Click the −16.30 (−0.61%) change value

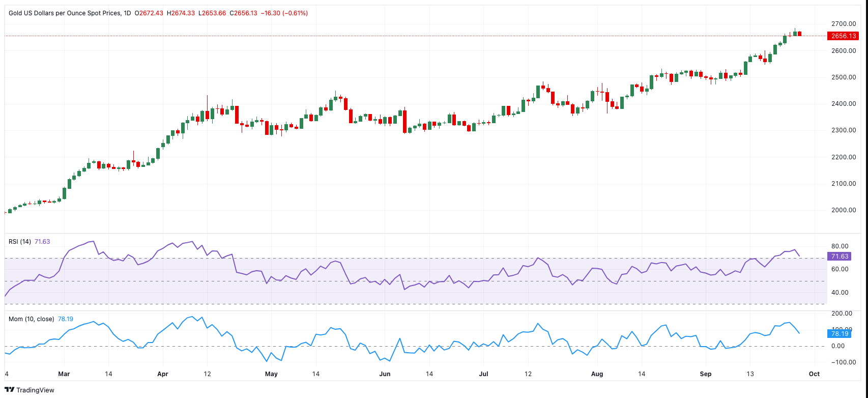pos(284,13)
